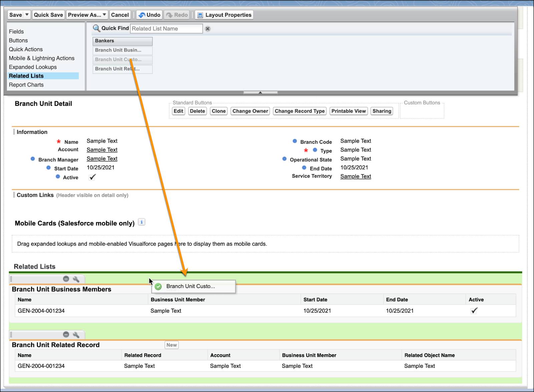
Task: Open the Save dropdown arrow
Action: [x=26, y=15]
